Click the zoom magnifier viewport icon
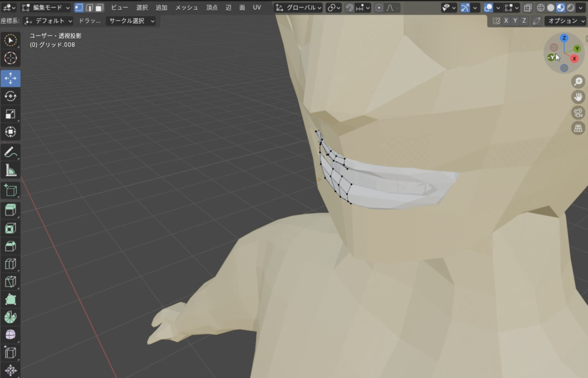 point(578,82)
